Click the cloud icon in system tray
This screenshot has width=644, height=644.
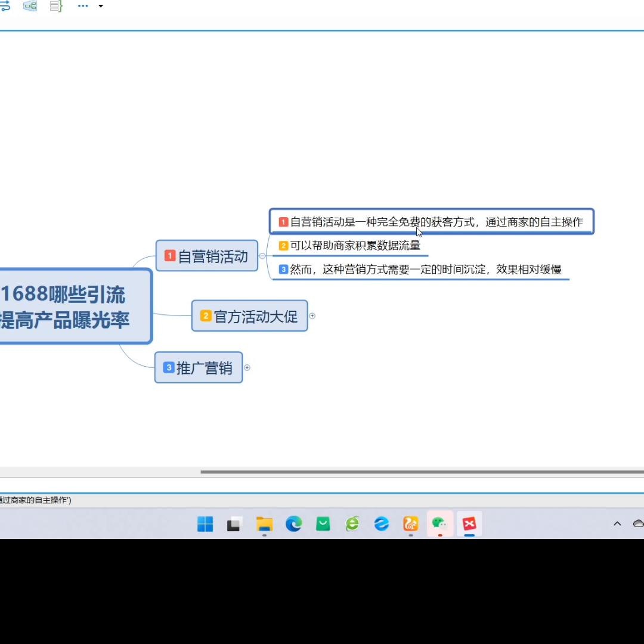(x=638, y=524)
